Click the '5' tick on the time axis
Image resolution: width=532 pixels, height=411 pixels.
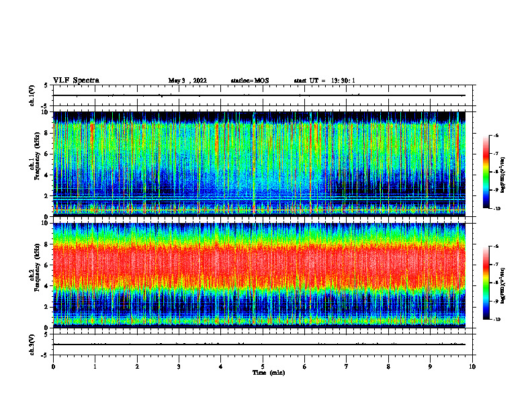pos(263,367)
